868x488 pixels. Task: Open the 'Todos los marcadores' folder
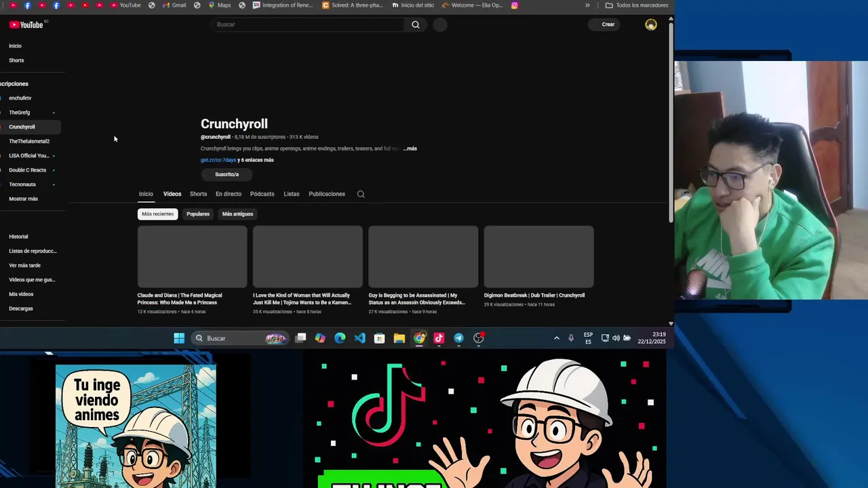(x=637, y=5)
